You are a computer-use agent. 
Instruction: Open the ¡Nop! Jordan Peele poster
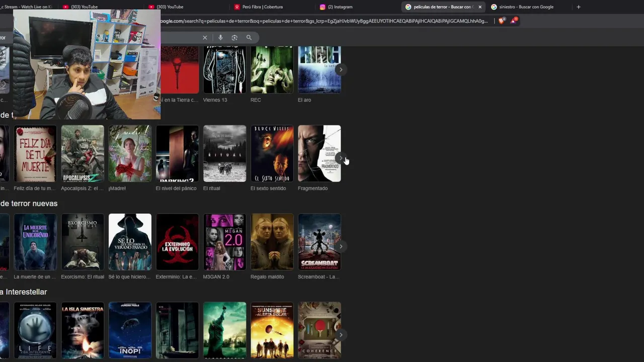[130, 330]
